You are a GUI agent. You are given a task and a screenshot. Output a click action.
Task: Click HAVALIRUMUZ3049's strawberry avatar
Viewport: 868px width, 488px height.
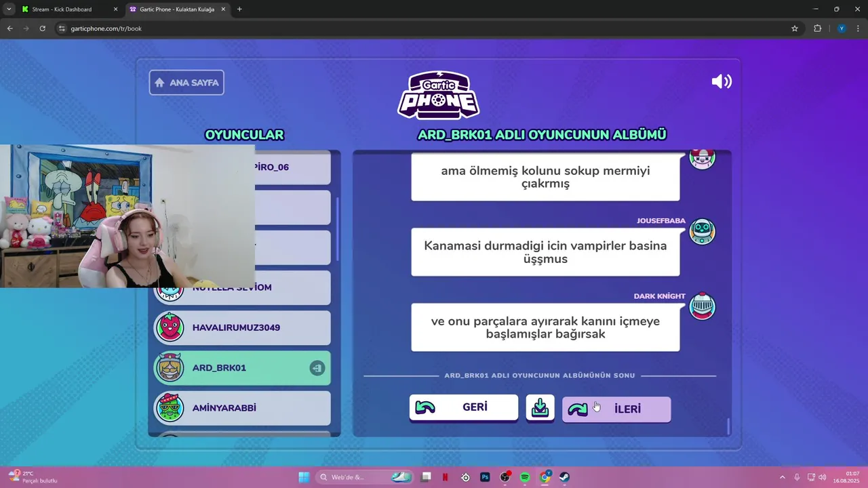(170, 328)
